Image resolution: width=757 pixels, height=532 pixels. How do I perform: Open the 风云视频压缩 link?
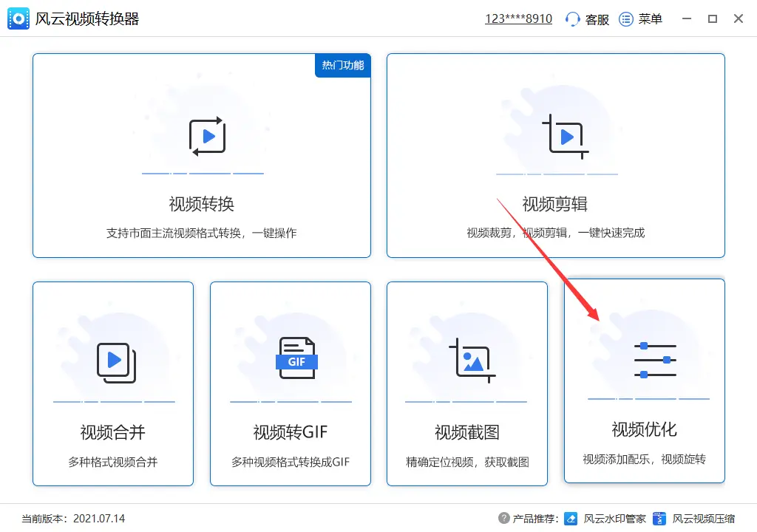point(704,519)
